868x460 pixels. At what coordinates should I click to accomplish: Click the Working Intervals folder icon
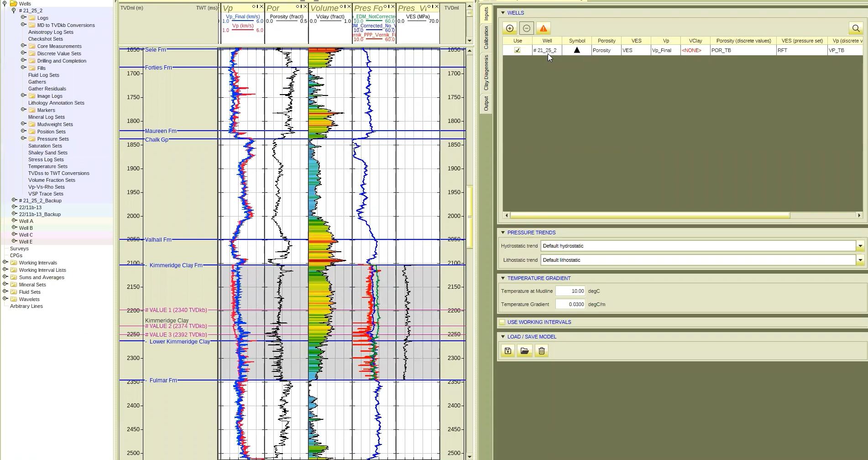click(x=14, y=263)
